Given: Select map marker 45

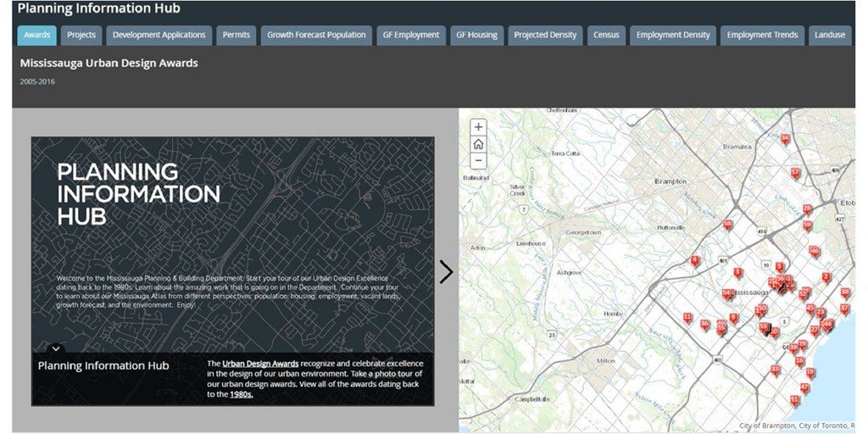Looking at the screenshot, I should coord(810,309).
